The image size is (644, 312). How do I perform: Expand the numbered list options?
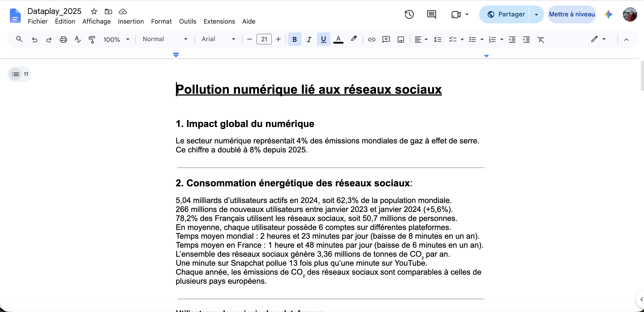[x=502, y=39]
